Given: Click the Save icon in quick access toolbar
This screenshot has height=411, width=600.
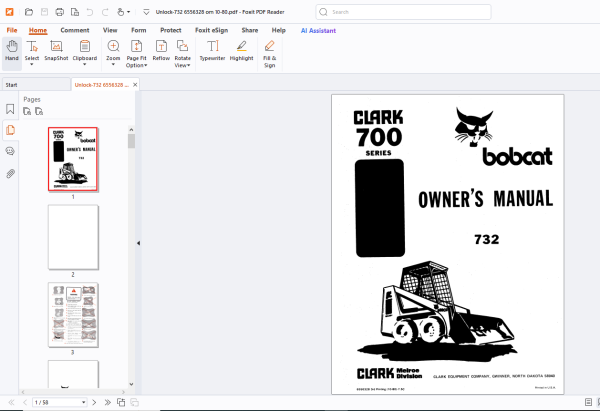Looking at the screenshot, I should pos(44,12).
